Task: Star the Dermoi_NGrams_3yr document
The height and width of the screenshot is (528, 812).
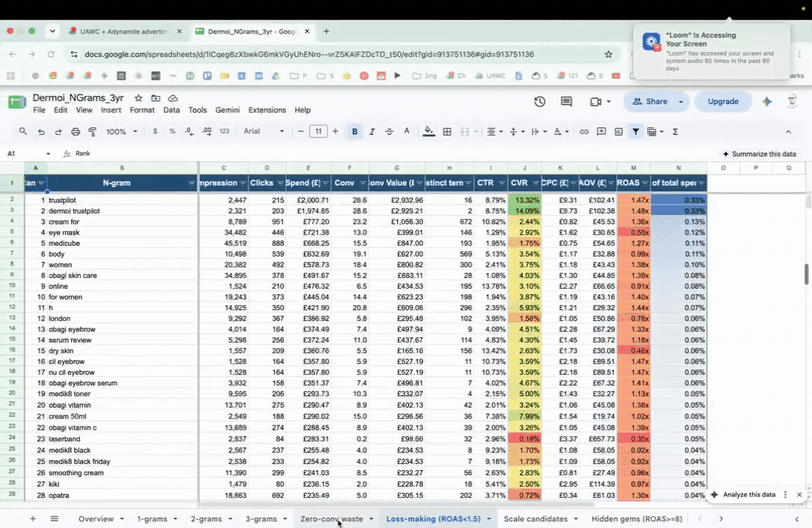Action: (139, 98)
